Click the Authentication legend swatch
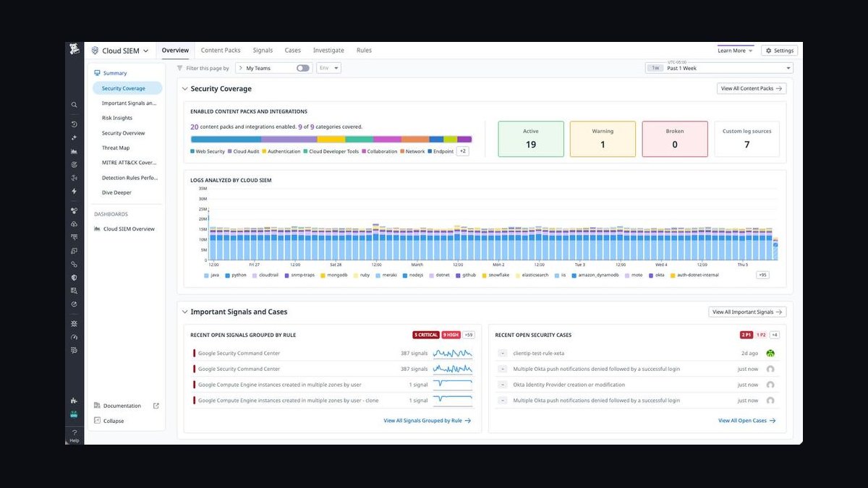Image resolution: width=868 pixels, height=488 pixels. (265, 152)
